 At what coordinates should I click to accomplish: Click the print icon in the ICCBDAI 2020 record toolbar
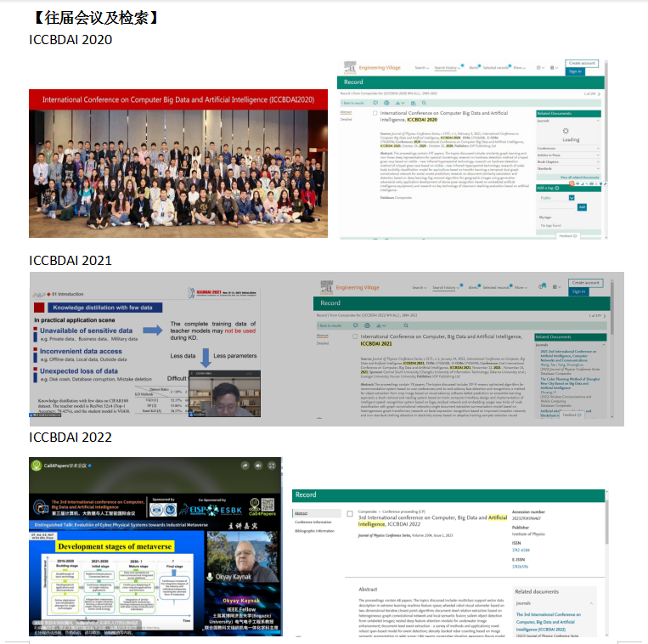[386, 103]
